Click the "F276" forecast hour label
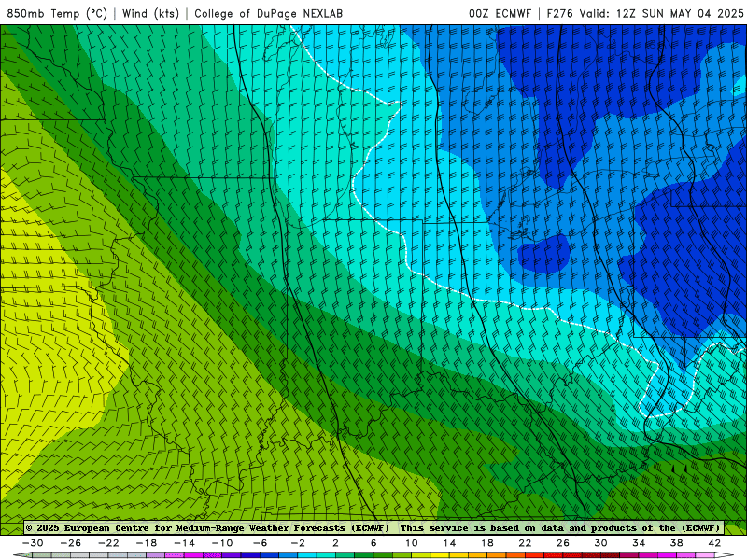Screen dimensions: 747x560 point(560,13)
